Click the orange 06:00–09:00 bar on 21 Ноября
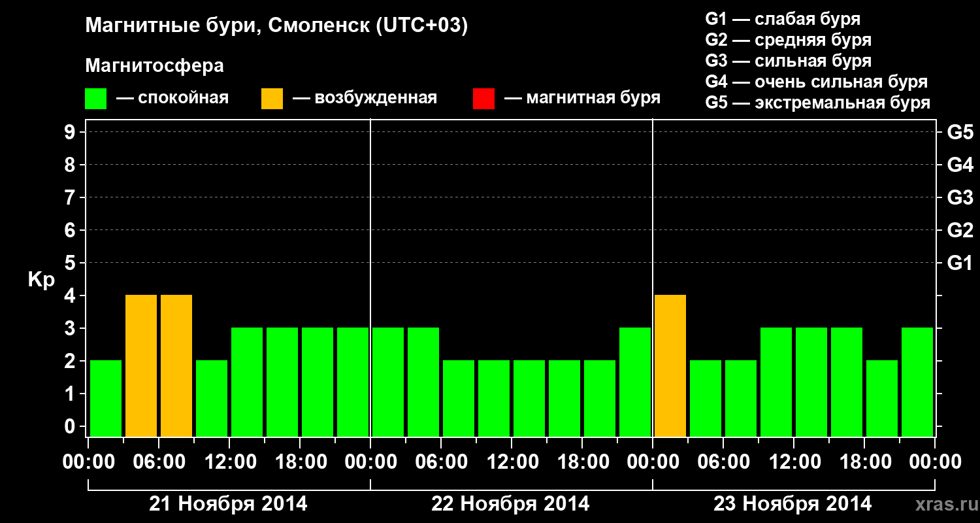This screenshot has height=523, width=980. (176, 365)
